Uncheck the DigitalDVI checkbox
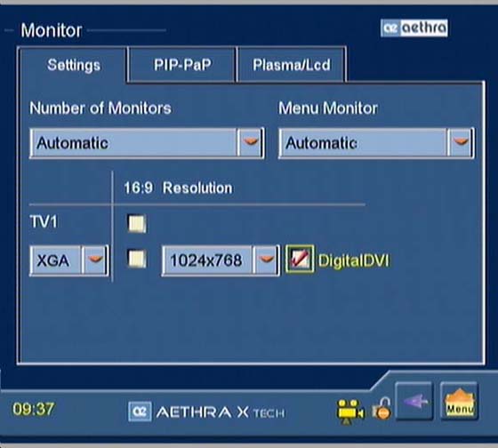 [x=300, y=259]
